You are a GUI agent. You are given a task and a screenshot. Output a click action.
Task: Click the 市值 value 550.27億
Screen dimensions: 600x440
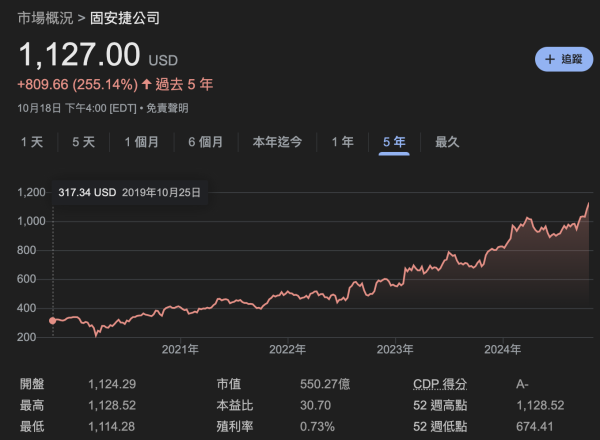click(325, 384)
